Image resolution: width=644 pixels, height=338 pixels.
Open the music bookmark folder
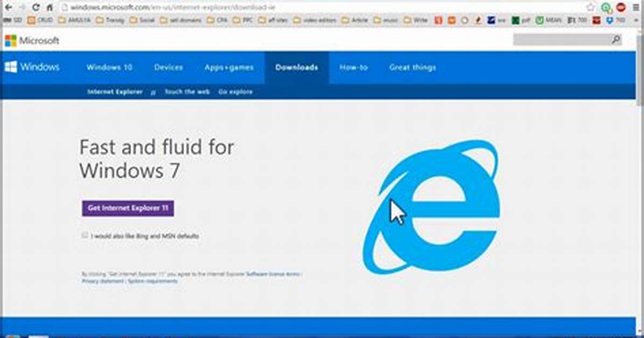[x=386, y=20]
